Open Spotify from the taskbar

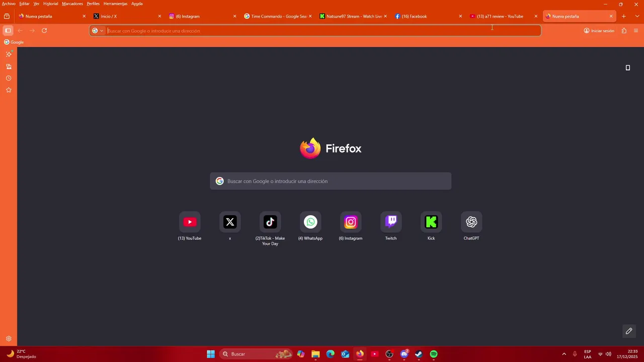point(434,354)
